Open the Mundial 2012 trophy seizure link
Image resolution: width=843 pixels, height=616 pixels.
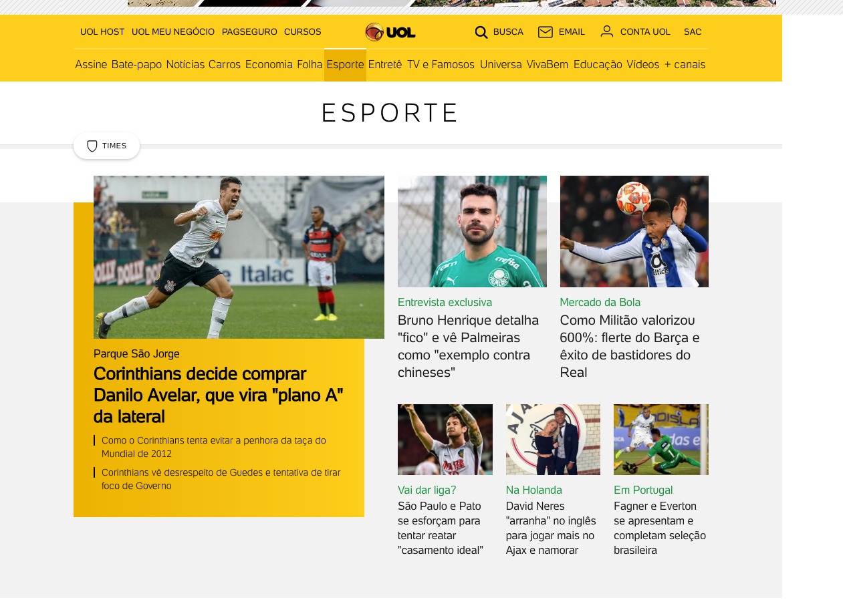point(214,447)
